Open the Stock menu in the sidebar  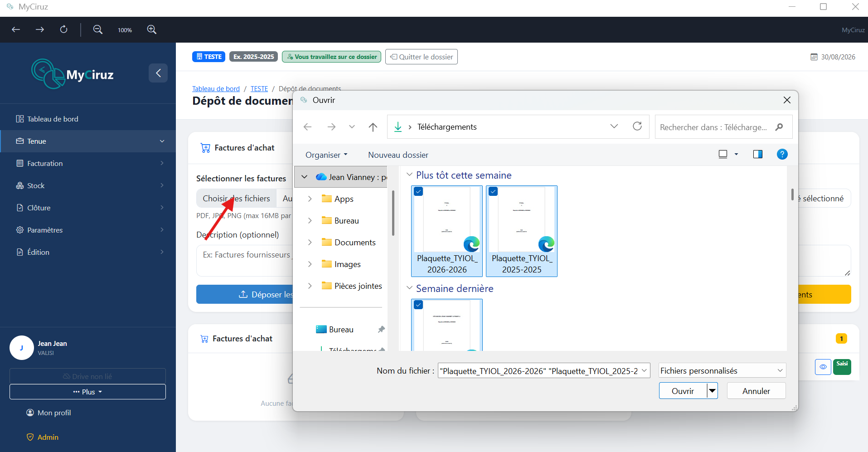(88, 185)
